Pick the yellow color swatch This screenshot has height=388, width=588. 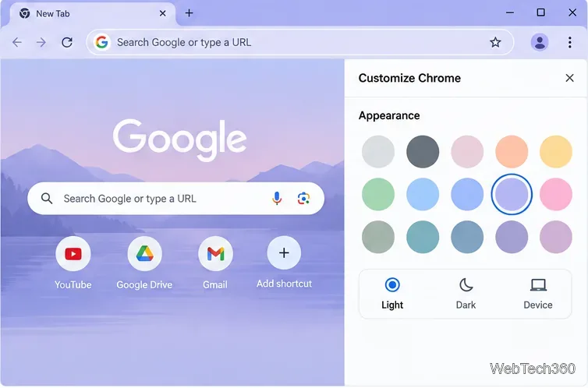pos(556,152)
